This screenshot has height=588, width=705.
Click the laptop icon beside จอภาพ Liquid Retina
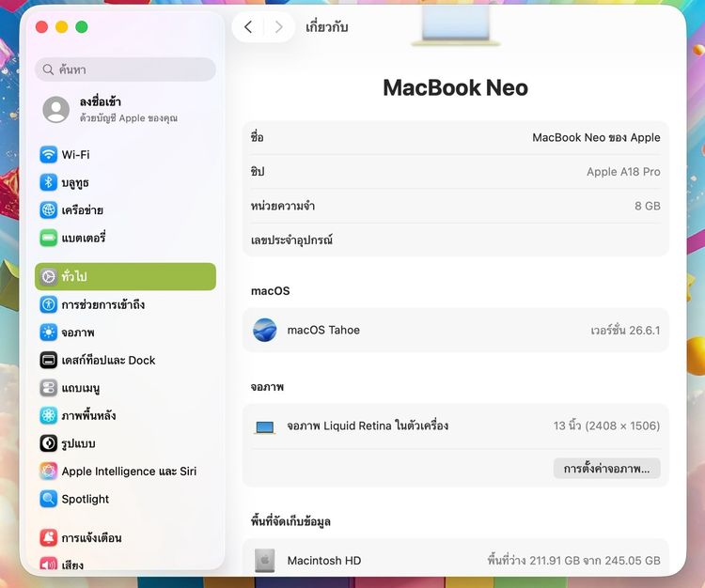(264, 426)
